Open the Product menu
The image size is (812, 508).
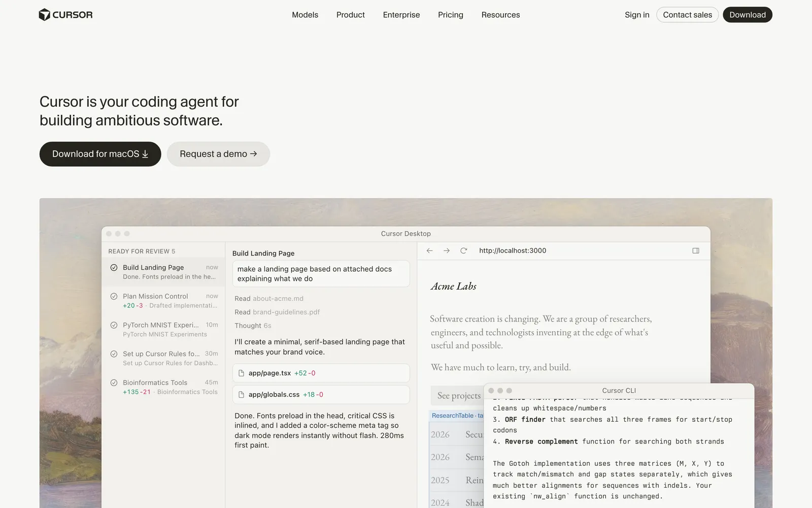pyautogui.click(x=351, y=15)
